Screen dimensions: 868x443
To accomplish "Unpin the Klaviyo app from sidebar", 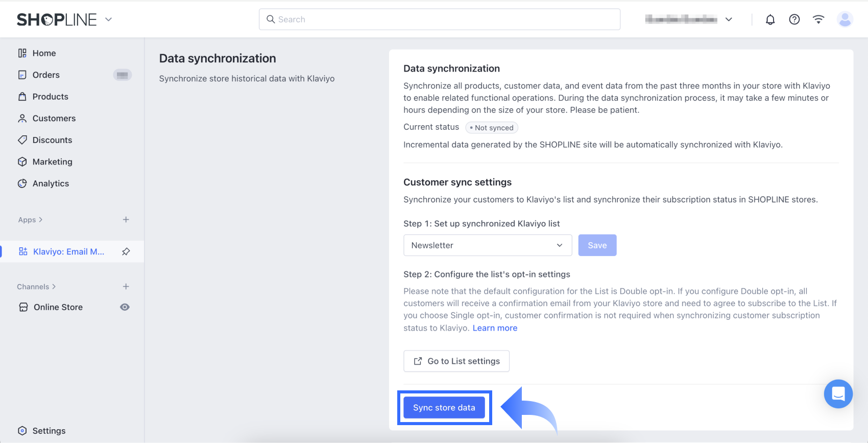I will coord(126,251).
